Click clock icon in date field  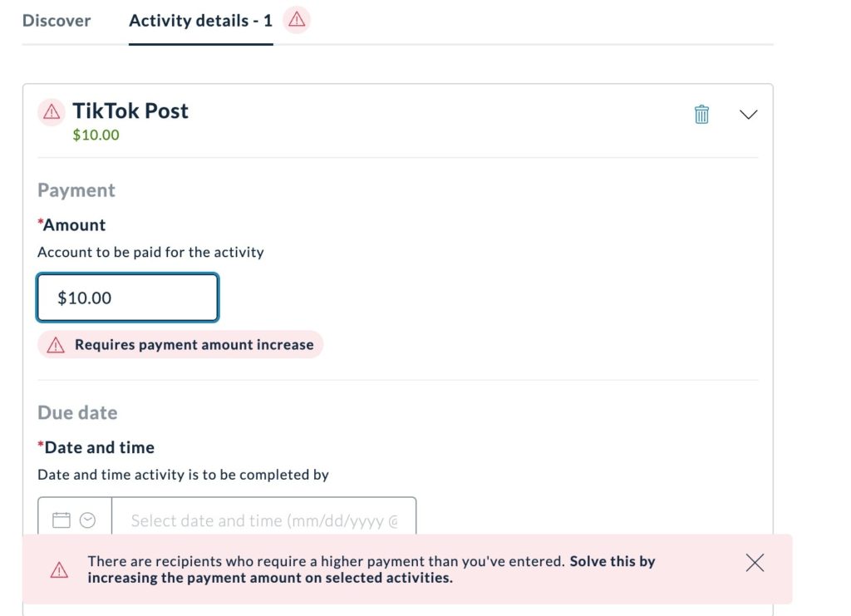87,520
